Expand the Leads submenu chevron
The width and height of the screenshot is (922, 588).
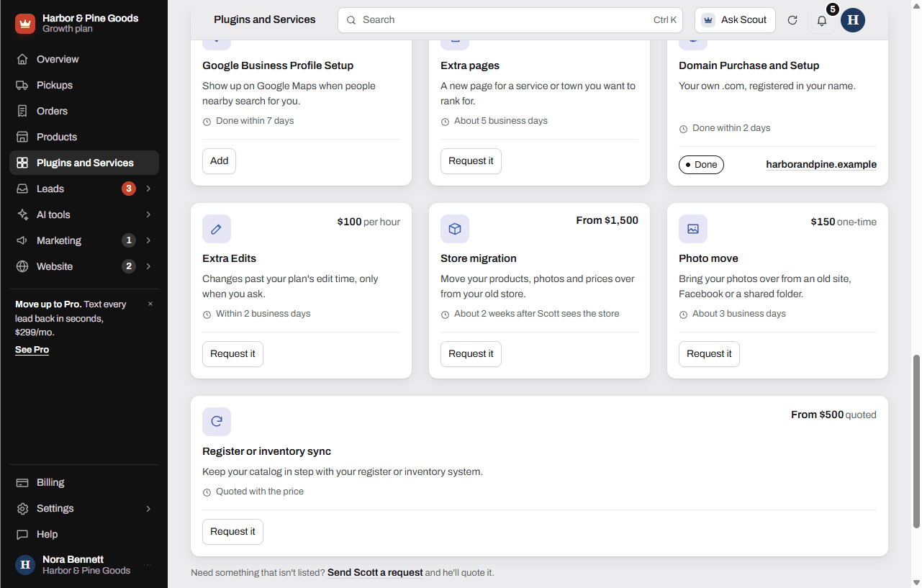(x=148, y=189)
